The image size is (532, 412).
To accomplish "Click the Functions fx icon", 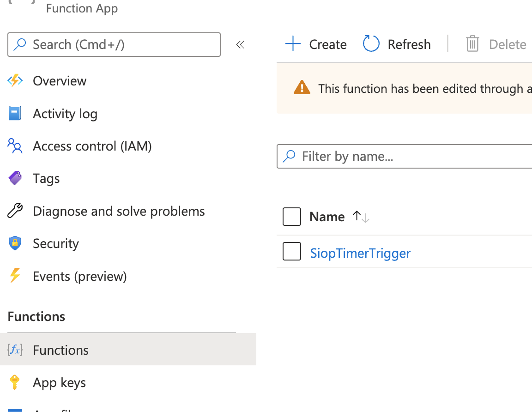I will 15,350.
